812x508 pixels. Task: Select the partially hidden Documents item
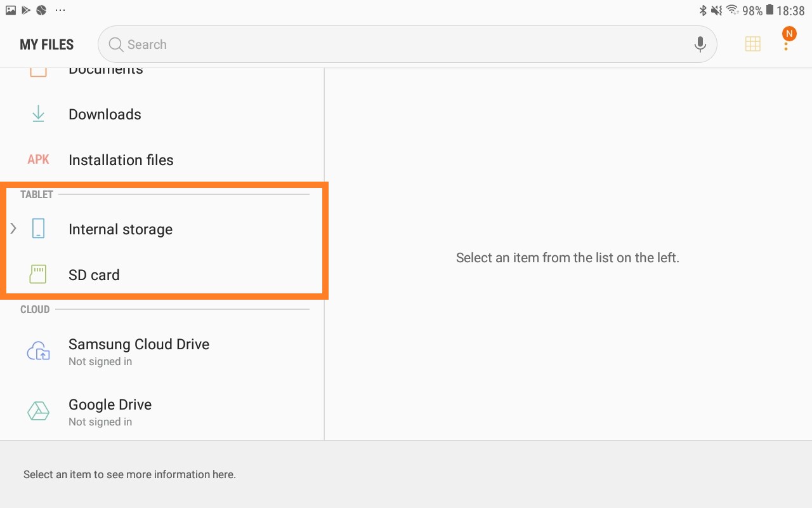pyautogui.click(x=105, y=71)
